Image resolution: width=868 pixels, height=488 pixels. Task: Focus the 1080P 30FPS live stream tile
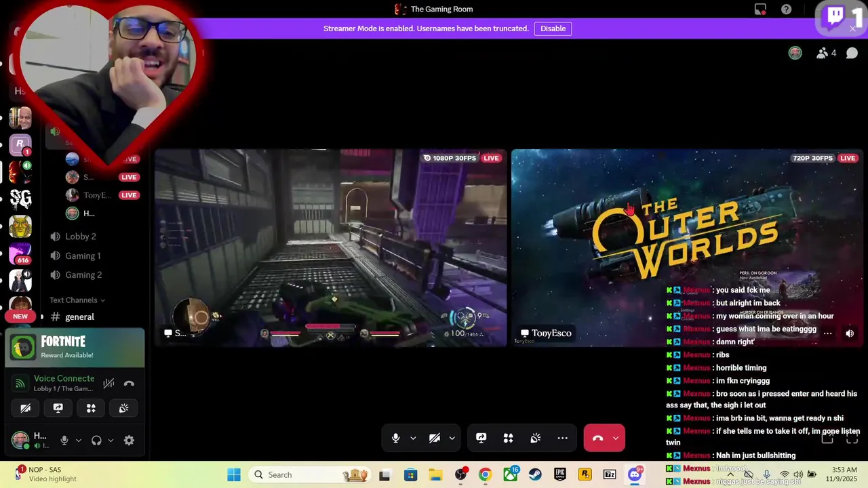(x=331, y=248)
